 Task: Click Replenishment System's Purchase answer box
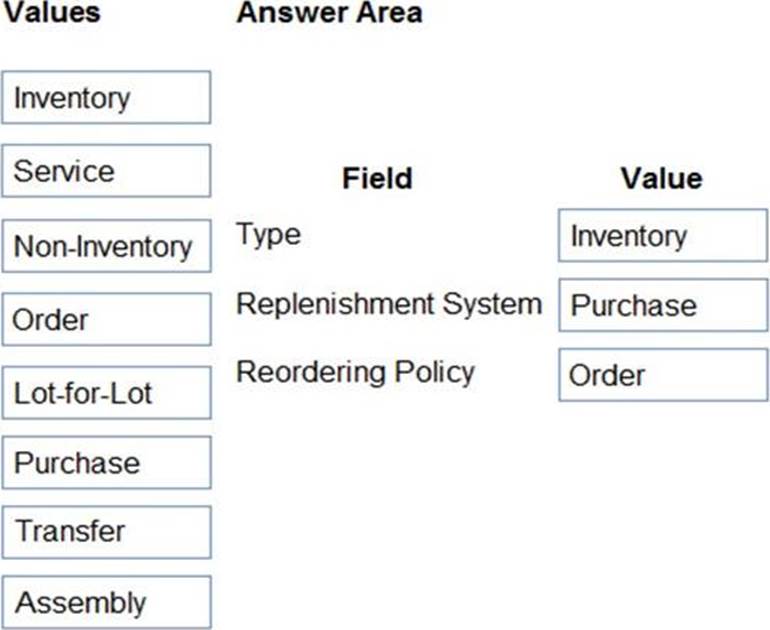point(662,305)
